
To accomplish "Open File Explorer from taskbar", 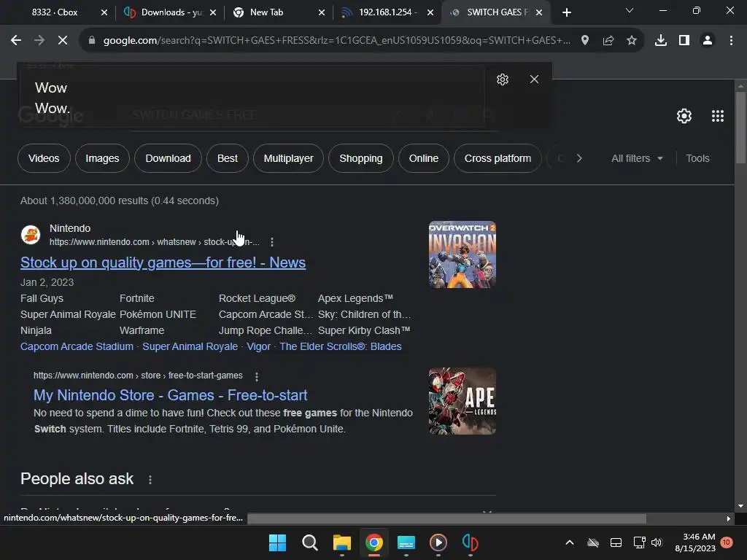I will (x=341, y=542).
